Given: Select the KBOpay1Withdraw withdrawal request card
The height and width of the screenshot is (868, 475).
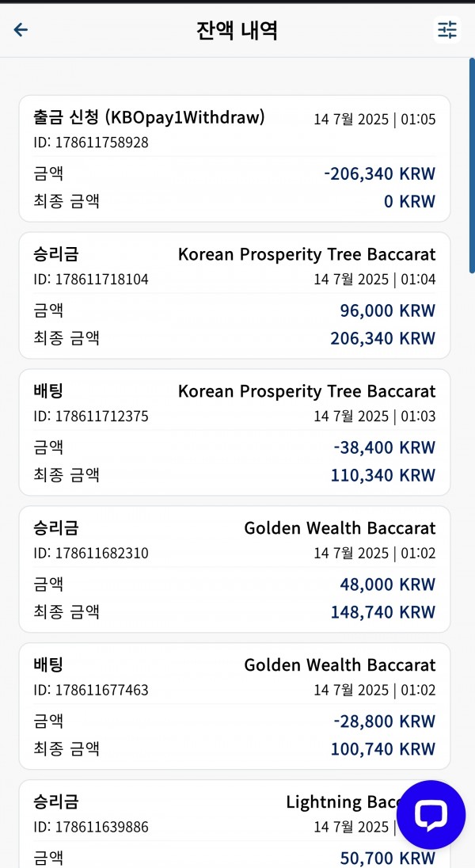Looking at the screenshot, I should [235, 159].
